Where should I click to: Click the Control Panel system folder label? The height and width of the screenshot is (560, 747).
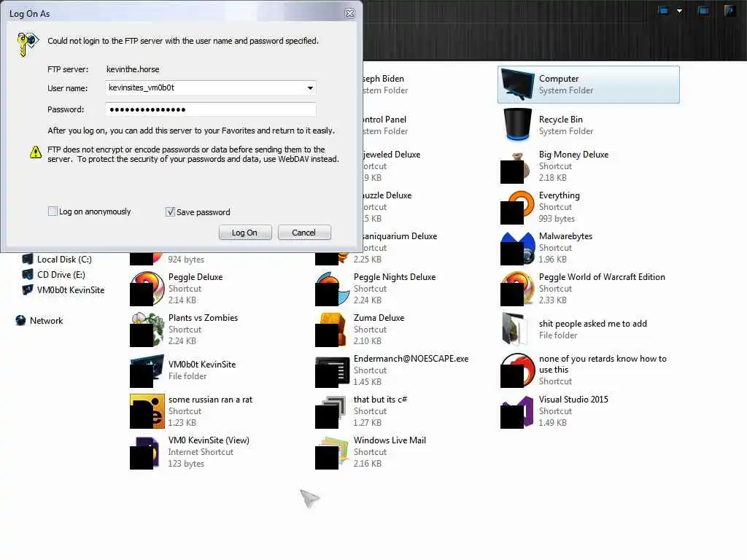point(384,120)
